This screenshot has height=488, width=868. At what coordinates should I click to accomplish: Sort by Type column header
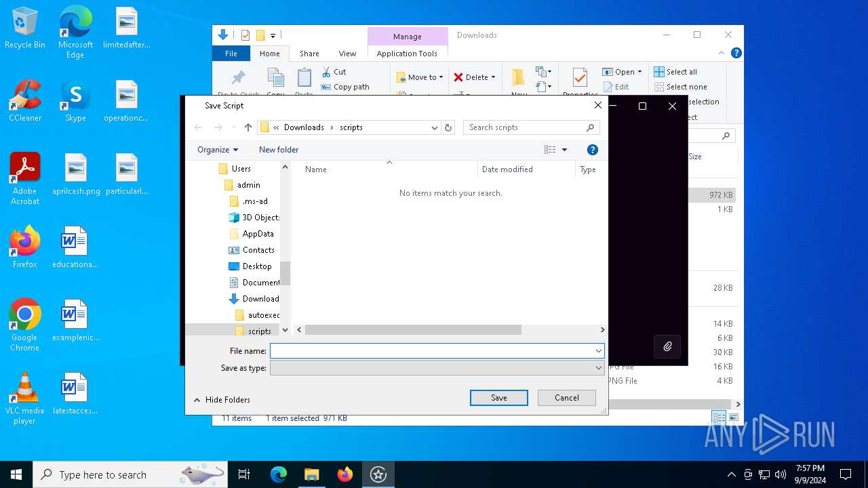[x=588, y=169]
